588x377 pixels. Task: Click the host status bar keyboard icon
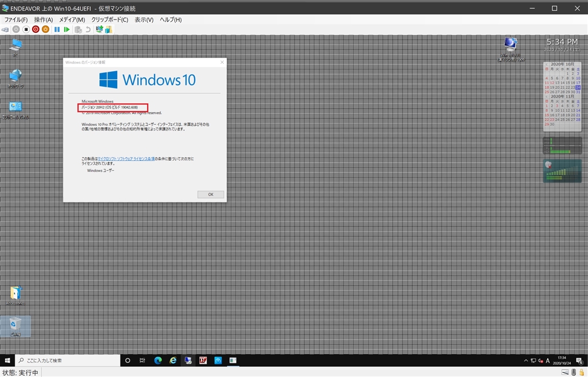coord(565,372)
